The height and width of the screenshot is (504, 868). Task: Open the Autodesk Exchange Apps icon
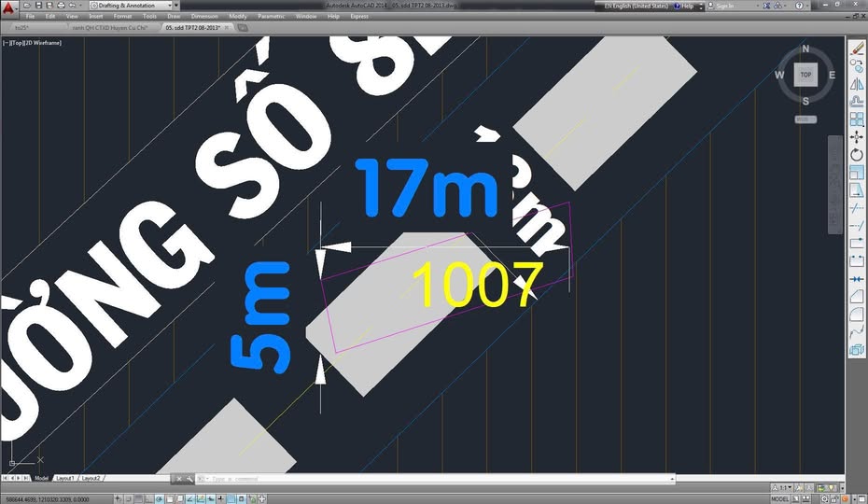[x=766, y=6]
